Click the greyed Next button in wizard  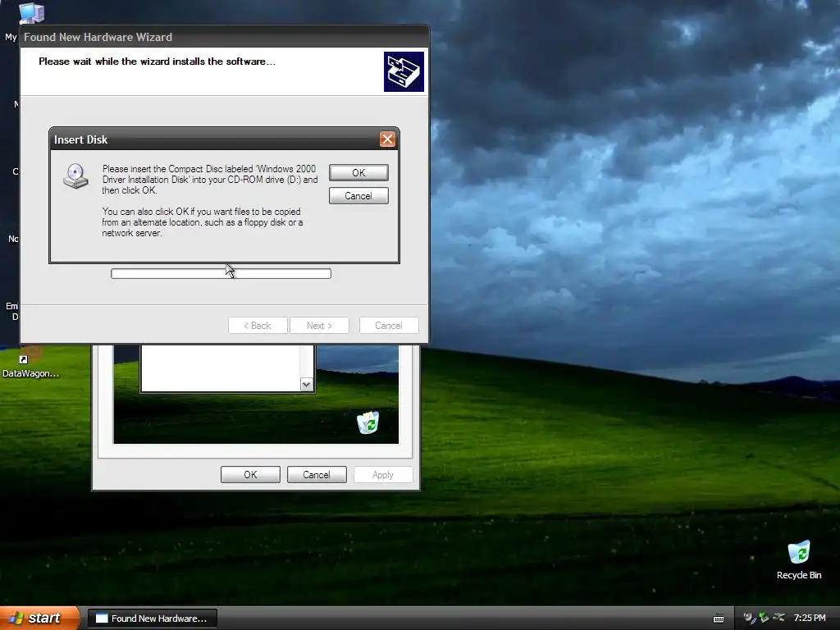point(319,325)
